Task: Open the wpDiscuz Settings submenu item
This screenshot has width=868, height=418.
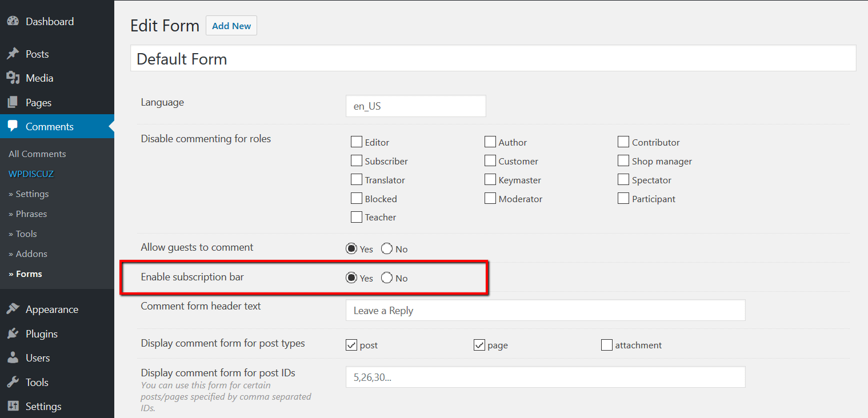Action: (x=29, y=194)
